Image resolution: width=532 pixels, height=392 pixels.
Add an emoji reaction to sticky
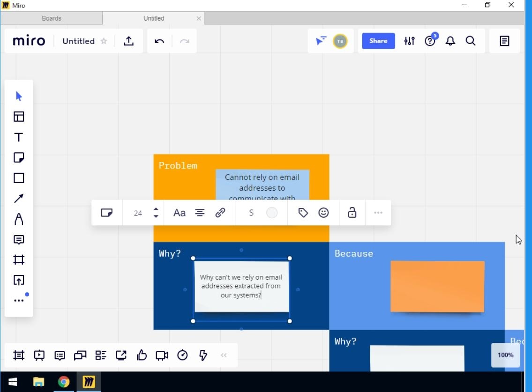(324, 213)
